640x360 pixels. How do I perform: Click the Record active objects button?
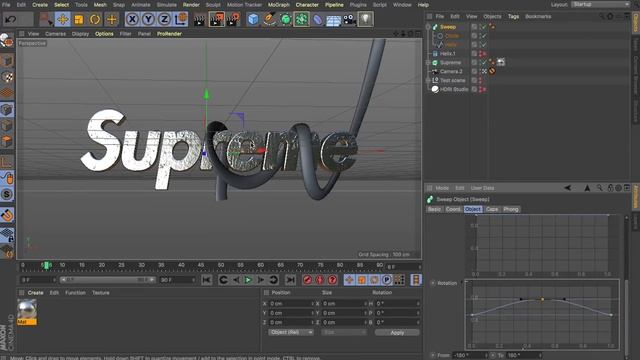(307, 280)
